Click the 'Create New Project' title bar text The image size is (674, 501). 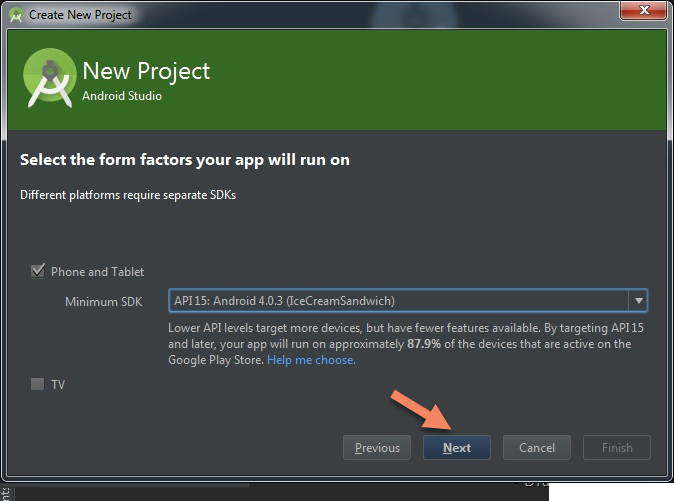[80, 15]
